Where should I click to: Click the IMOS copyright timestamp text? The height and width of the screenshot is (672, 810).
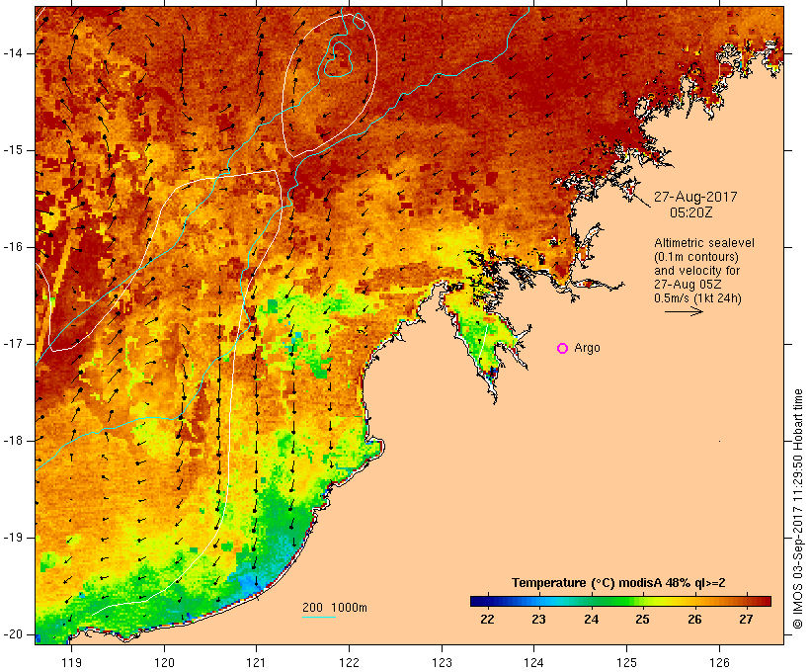pyautogui.click(x=797, y=509)
